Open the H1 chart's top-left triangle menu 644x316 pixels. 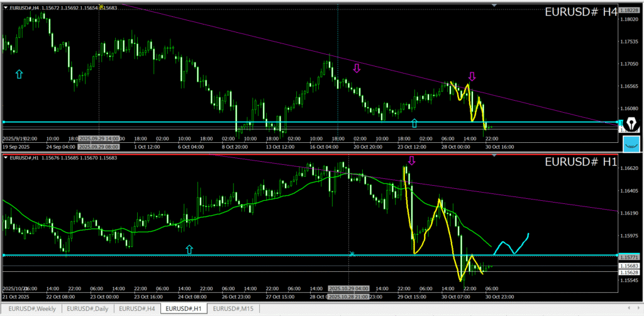pyautogui.click(x=6, y=157)
